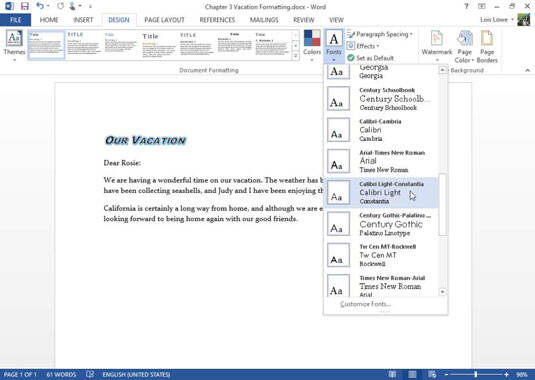Adjust the zoom slider handle
Screen dimensions: 535x380
coord(476,375)
